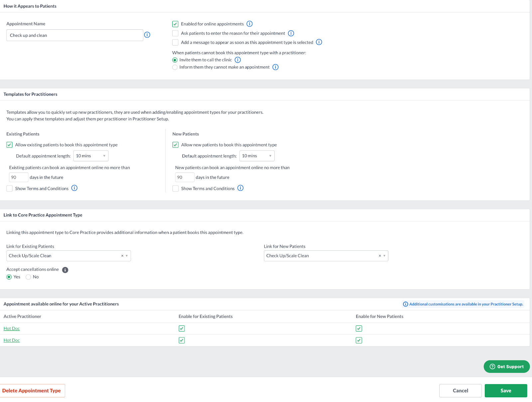This screenshot has height=402, width=532.
Task: Click Enable for New Patients column header
Action: coord(379,317)
